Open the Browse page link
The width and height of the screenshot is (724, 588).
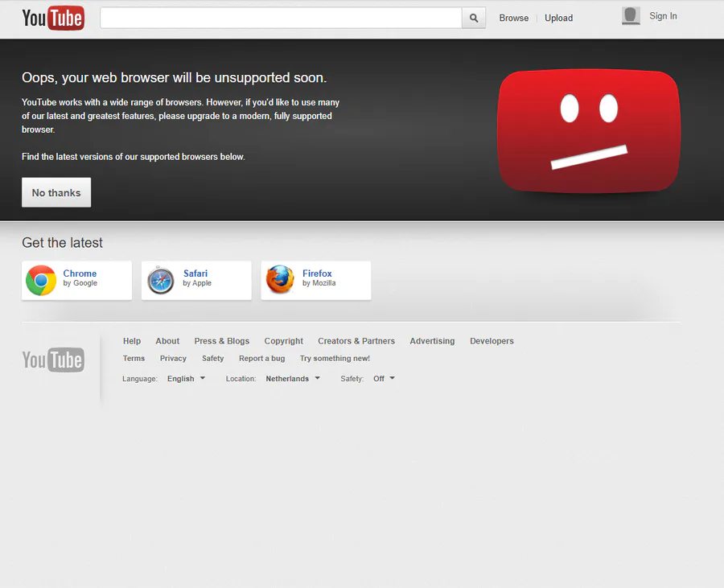[513, 18]
